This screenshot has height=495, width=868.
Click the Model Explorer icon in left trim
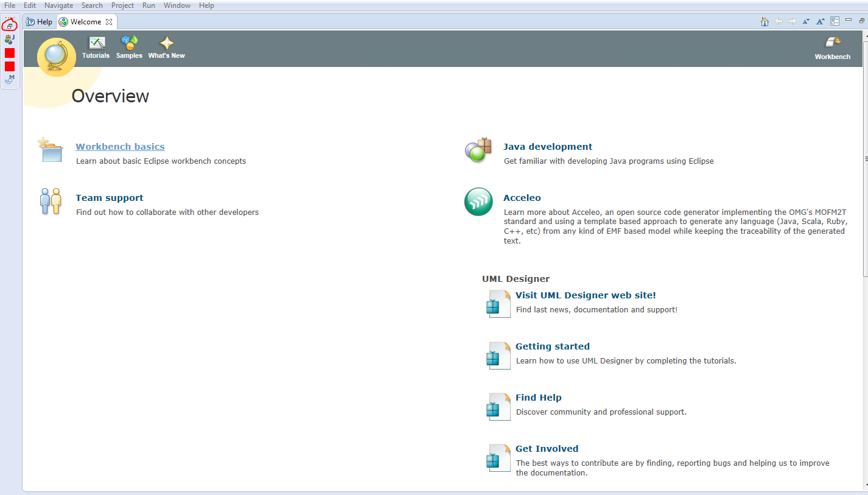pyautogui.click(x=10, y=79)
